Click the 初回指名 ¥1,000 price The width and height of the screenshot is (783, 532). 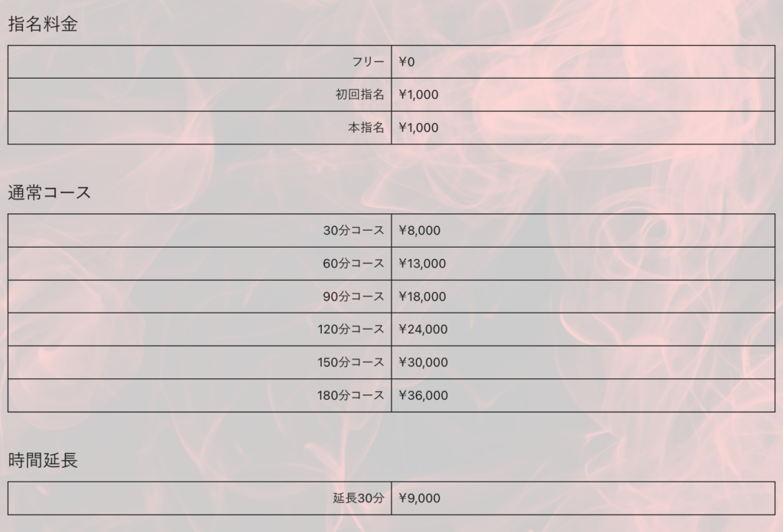[x=418, y=95]
